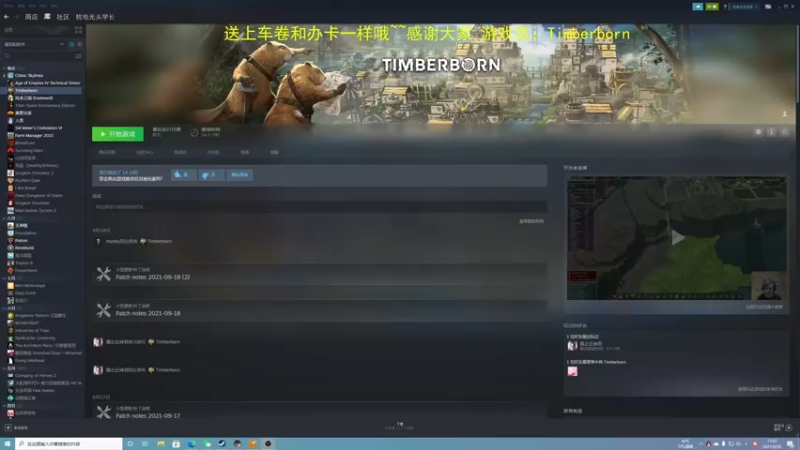This screenshot has height=450, width=800.
Task: Open game settings gear icon
Action: point(758,132)
